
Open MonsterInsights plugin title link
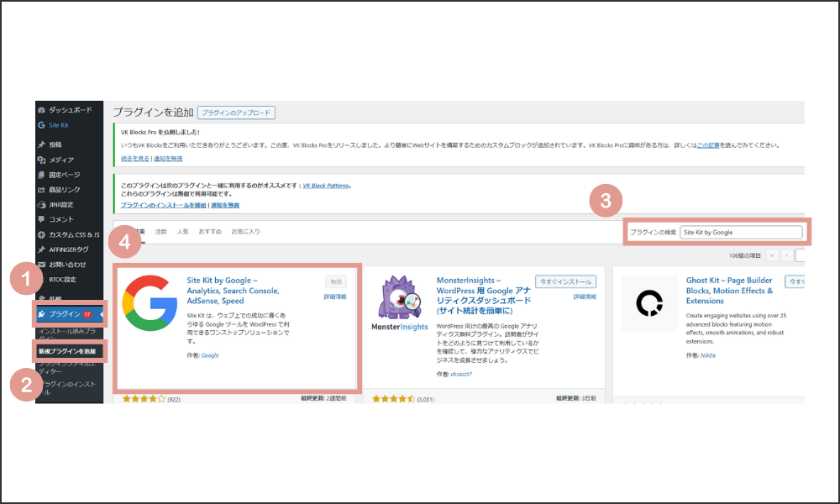pos(484,295)
